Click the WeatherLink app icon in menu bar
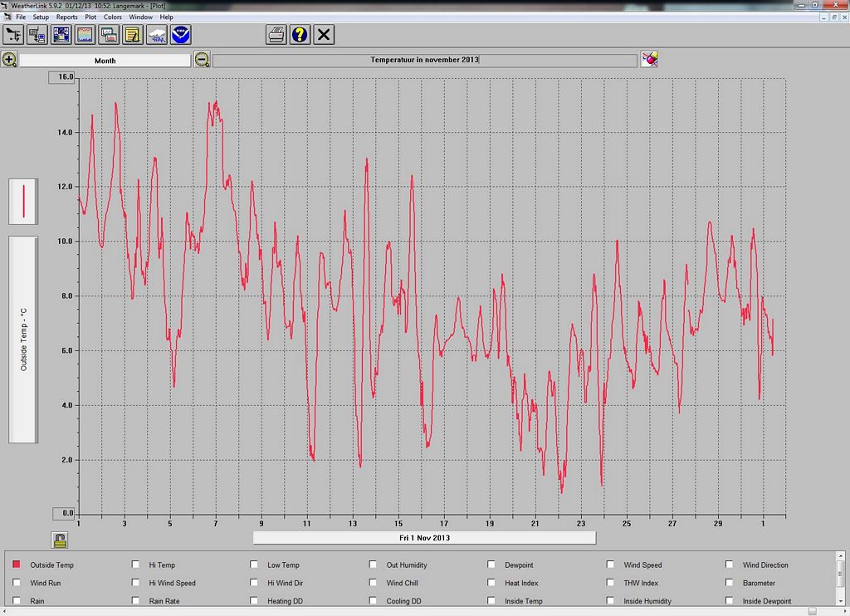This screenshot has height=616, width=850. pos(7,17)
